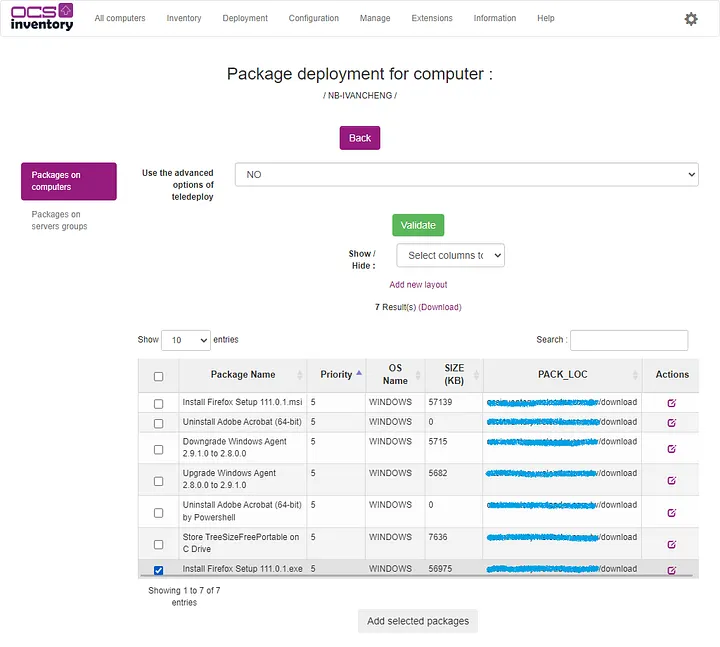Open Show entries count dropdown
Screen dimensions: 720x647
coord(186,340)
